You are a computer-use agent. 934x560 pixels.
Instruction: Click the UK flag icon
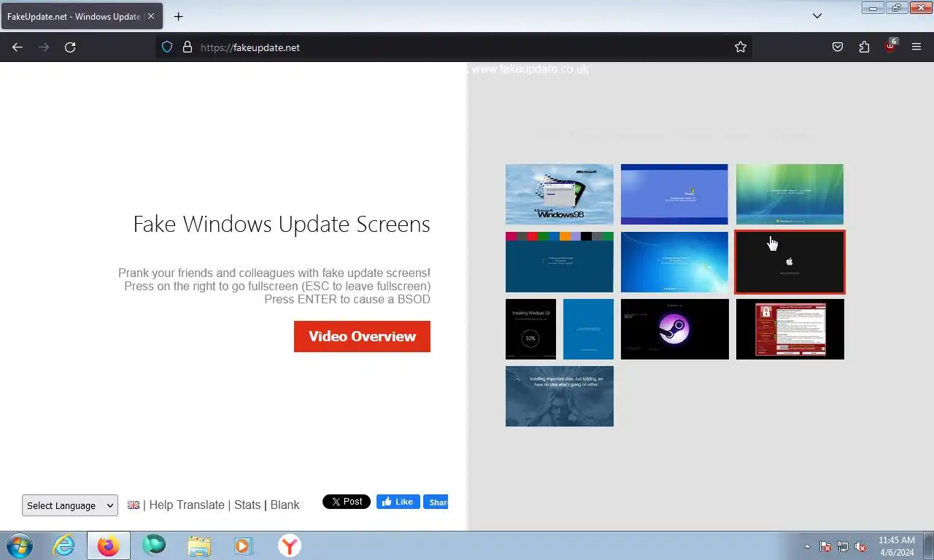click(x=134, y=505)
